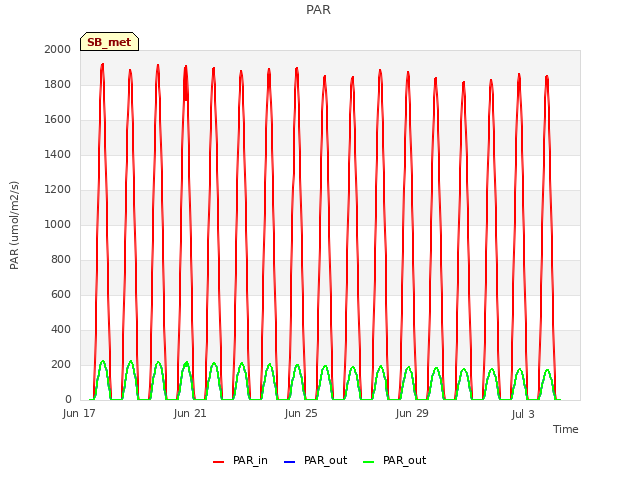This screenshot has height=480, width=640.
Task: Click the Jun 17 x-axis label
Action: click(x=79, y=414)
